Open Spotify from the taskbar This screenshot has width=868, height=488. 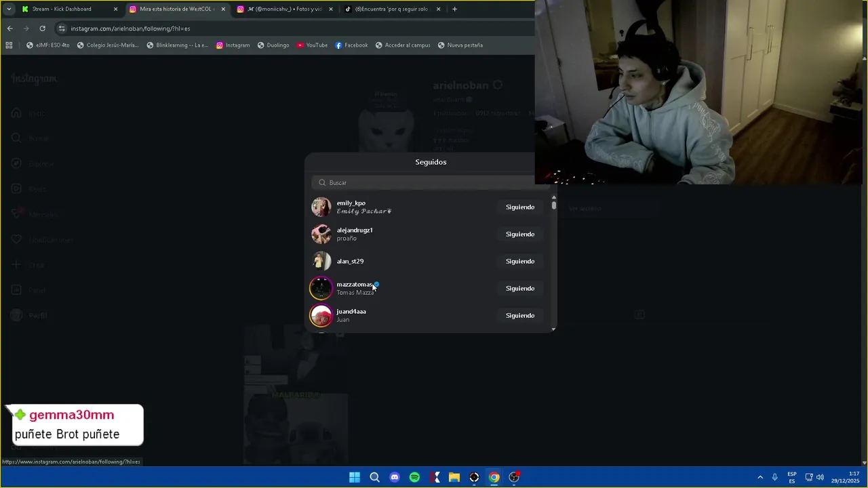coord(414,477)
